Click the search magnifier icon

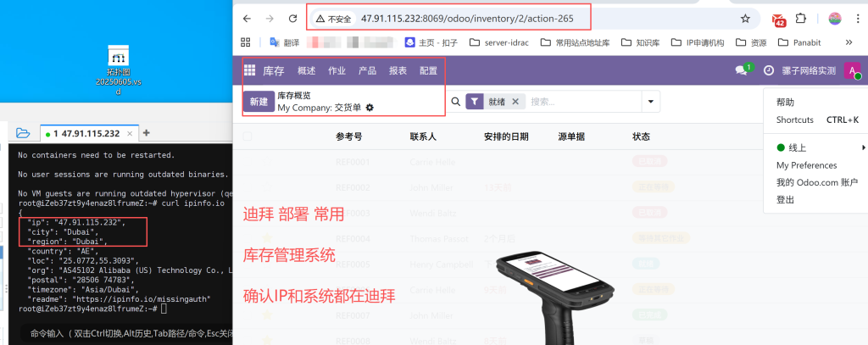[455, 102]
